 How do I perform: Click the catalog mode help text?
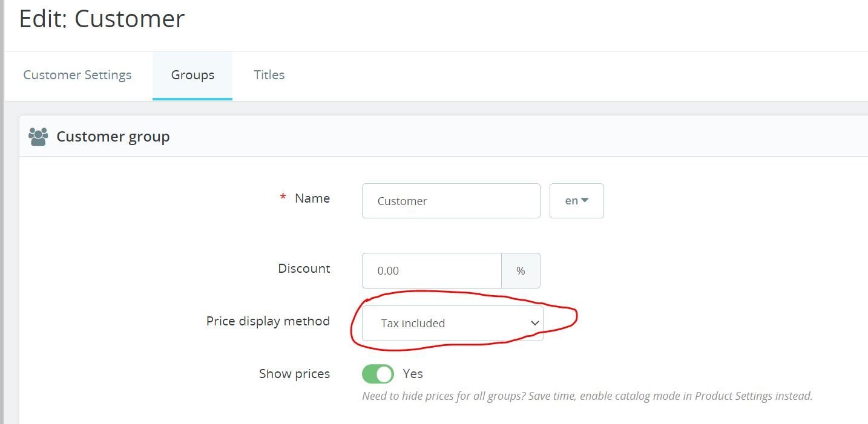[587, 396]
